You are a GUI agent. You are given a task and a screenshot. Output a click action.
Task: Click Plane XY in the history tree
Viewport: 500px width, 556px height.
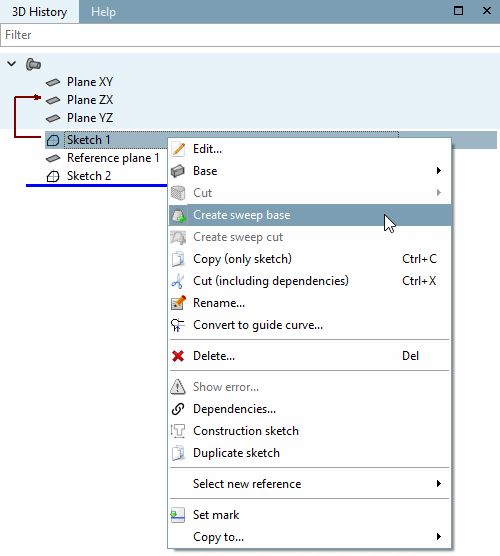pos(90,82)
